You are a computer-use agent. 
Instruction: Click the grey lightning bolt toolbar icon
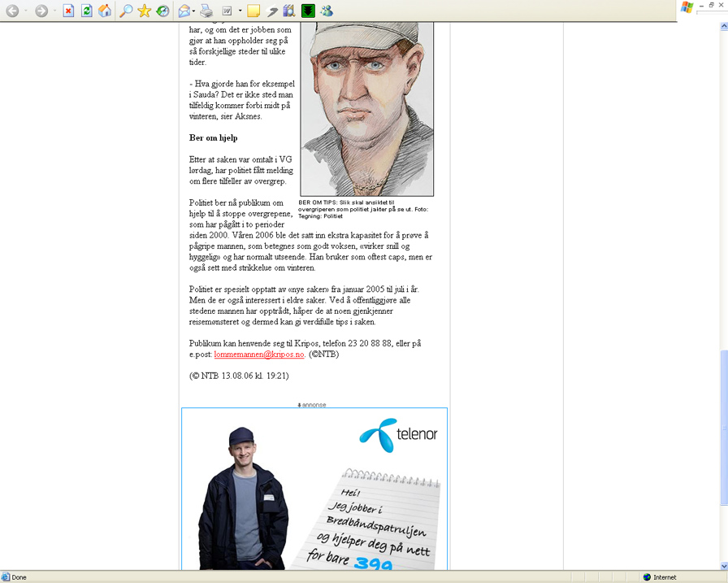(x=272, y=11)
